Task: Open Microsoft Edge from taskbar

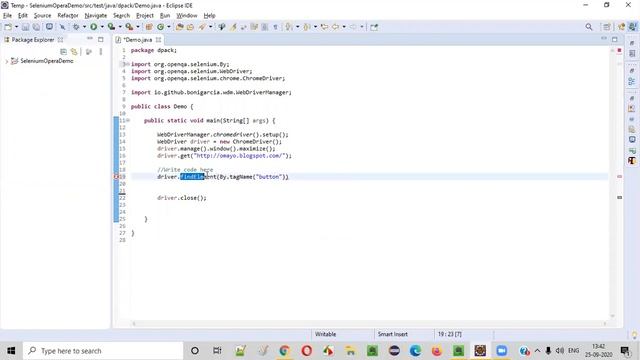Action: click(x=416, y=351)
